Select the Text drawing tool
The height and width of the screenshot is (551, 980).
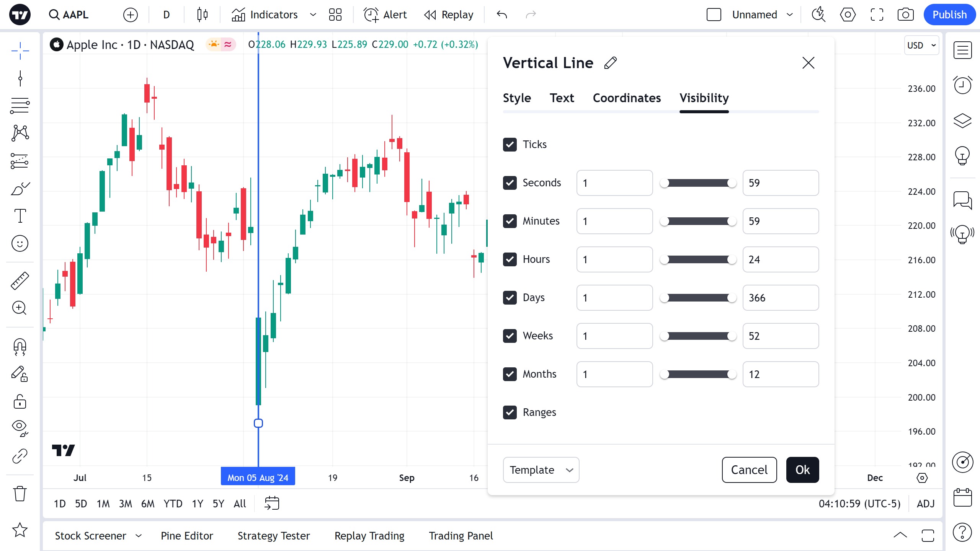click(x=20, y=216)
